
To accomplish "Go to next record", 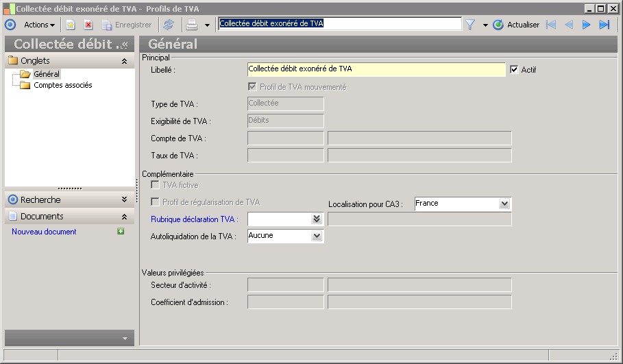I will 586,25.
